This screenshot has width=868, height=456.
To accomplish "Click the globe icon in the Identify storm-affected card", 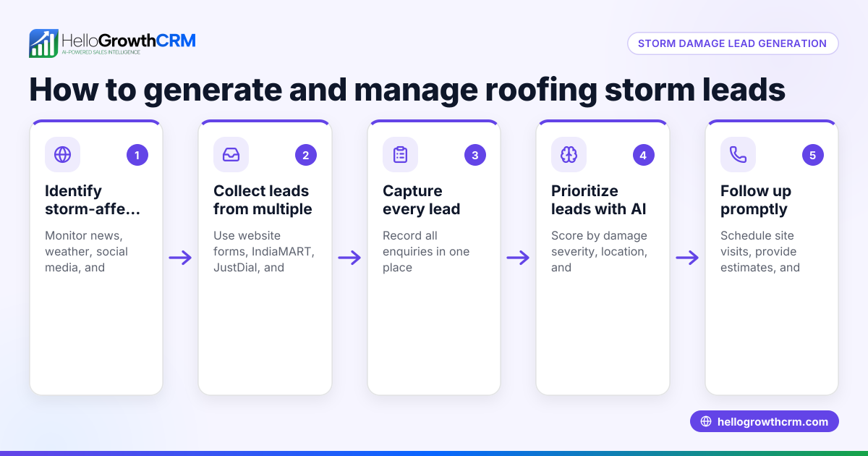I will point(63,154).
